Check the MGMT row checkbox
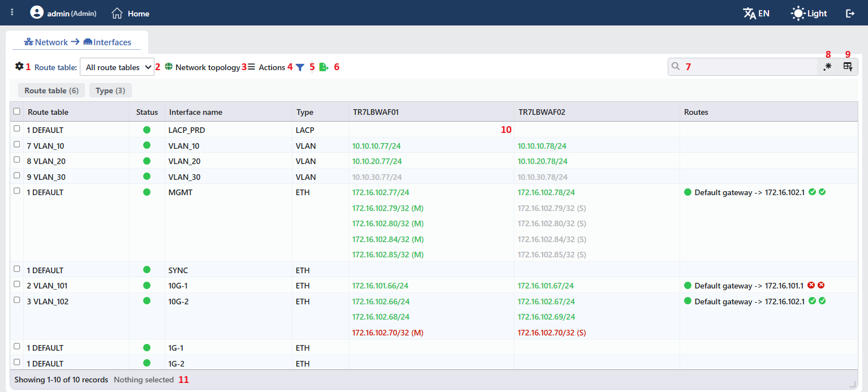 click(16, 191)
